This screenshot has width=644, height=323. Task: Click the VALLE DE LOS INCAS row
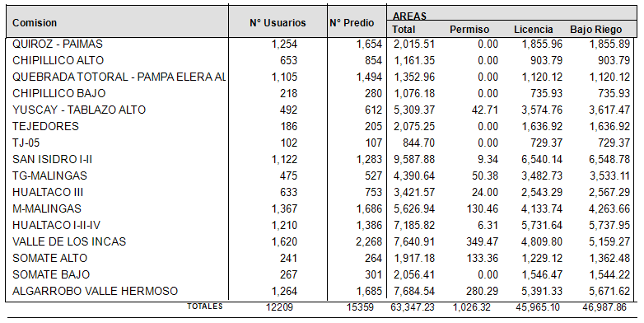click(322, 241)
